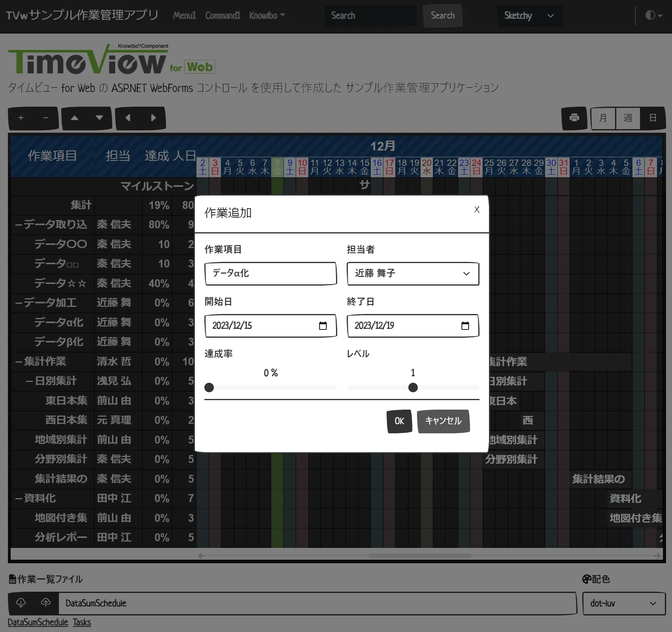Switch to 日 day view
This screenshot has height=632, width=672.
[653, 118]
